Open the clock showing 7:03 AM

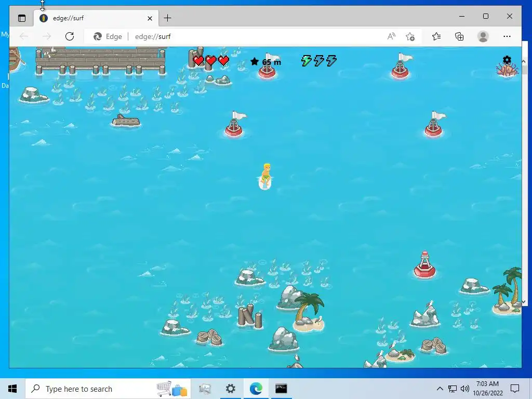point(487,389)
